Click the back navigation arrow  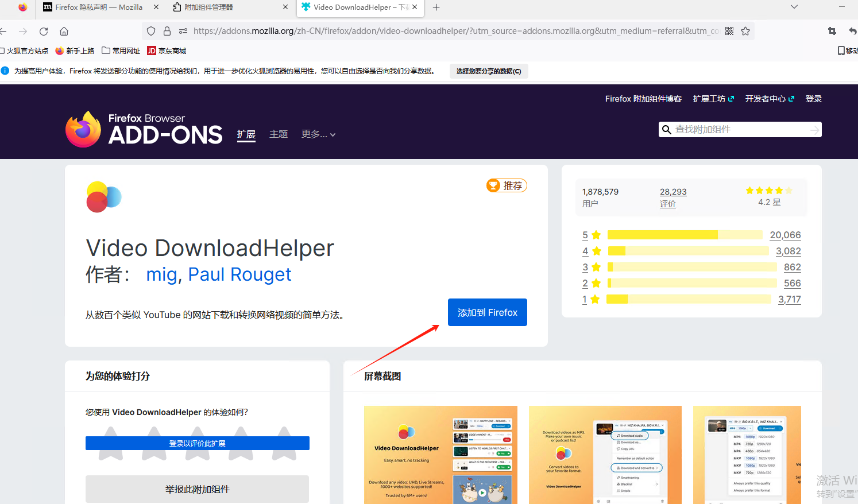[x=3, y=31]
